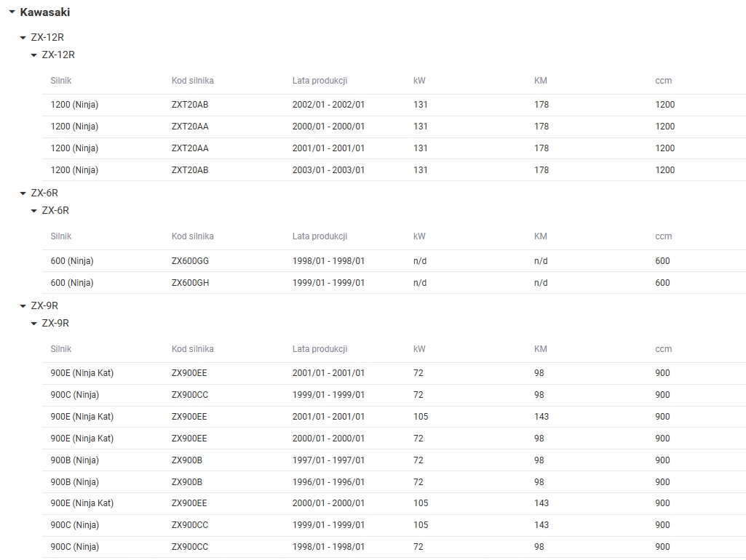The image size is (746, 560).
Task: Click ccm value 1200 in the 2000/01 row
Action: (664, 127)
